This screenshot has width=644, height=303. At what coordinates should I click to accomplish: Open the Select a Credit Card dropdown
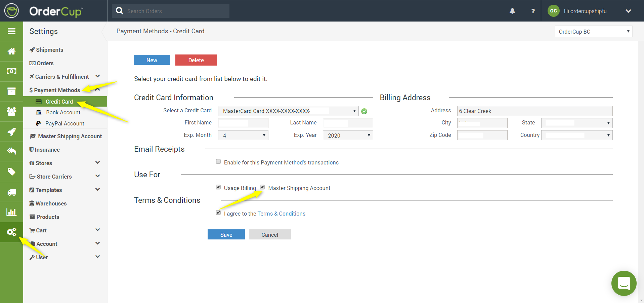click(288, 111)
